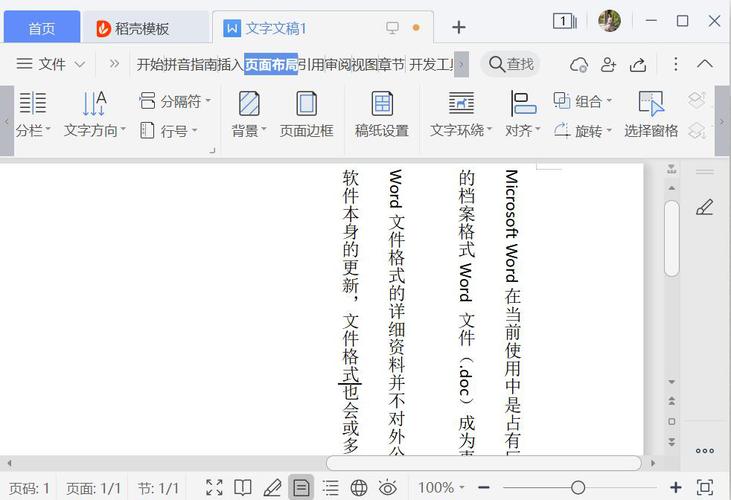Open the 文字方向 text direction tool
Image resolution: width=731 pixels, height=500 pixels.
[94, 115]
